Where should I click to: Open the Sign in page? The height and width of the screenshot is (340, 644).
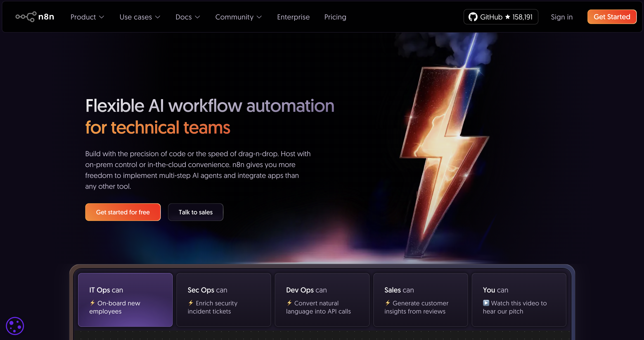click(x=562, y=17)
